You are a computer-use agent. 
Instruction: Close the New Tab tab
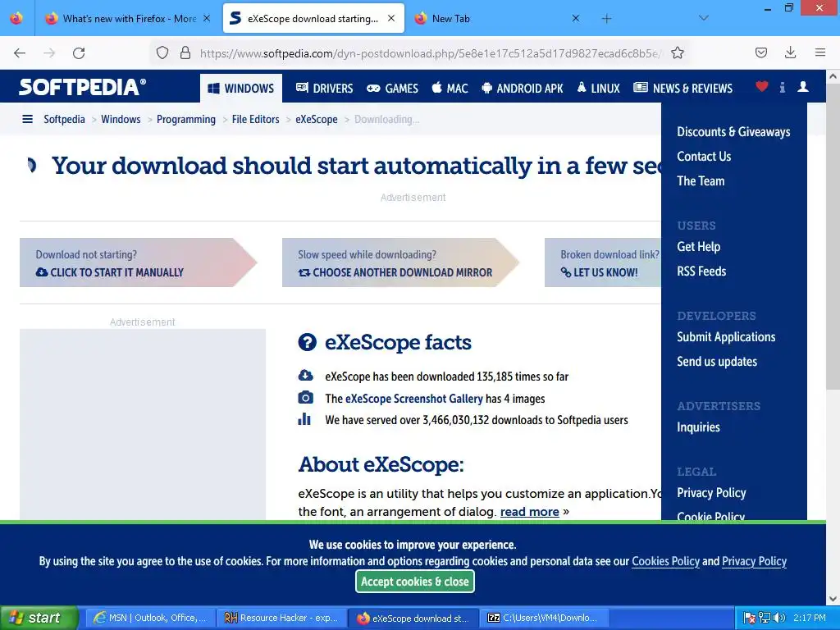(575, 18)
